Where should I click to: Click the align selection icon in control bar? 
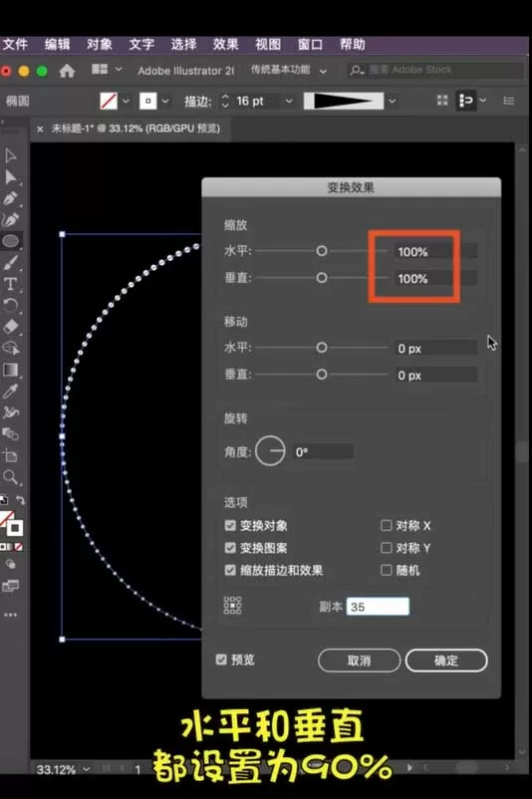(x=466, y=101)
